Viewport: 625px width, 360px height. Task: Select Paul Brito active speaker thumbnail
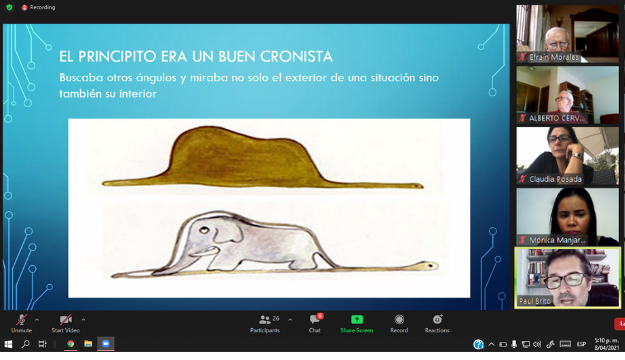[x=567, y=277]
